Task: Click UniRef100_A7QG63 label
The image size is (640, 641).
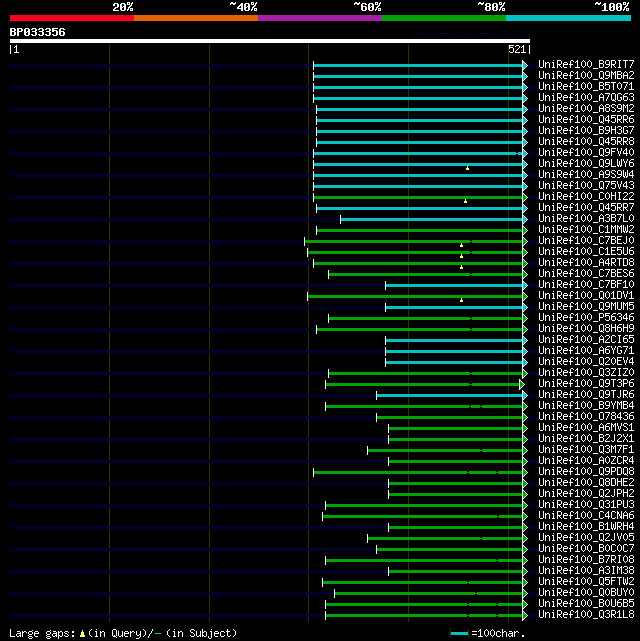Action: click(x=586, y=98)
